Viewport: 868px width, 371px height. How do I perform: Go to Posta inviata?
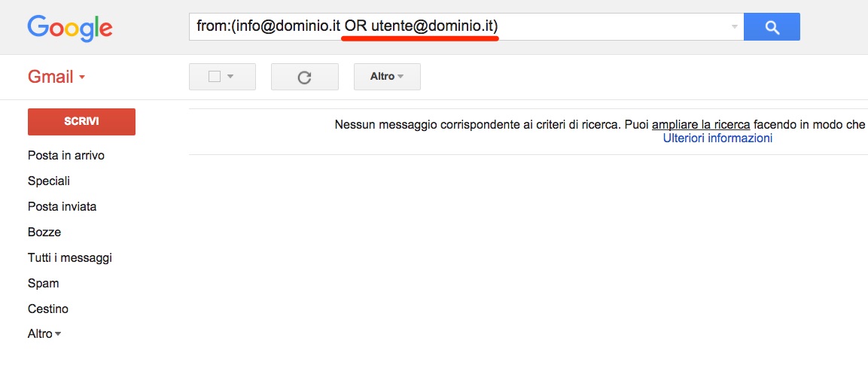tap(62, 206)
